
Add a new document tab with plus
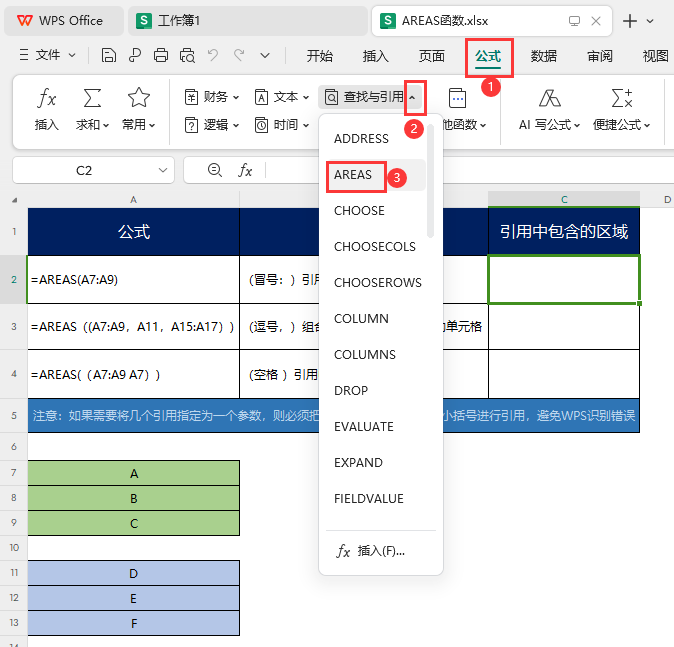click(630, 21)
